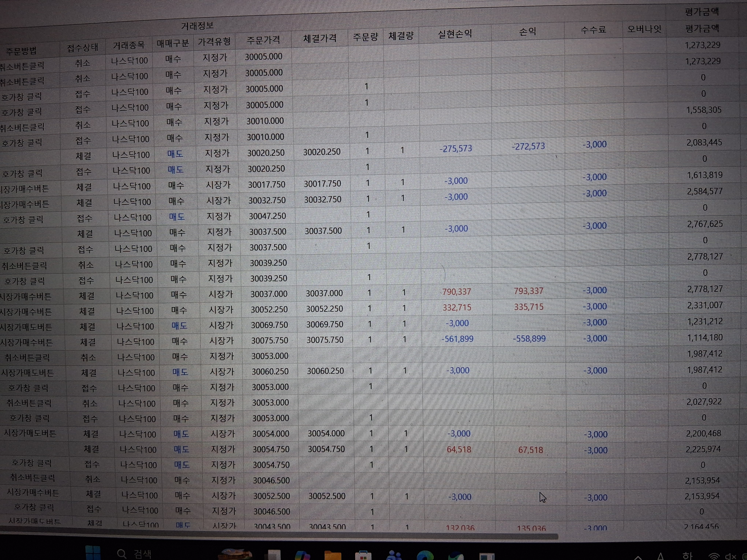Select the valuation amount 2,225,974
747x560 pixels.
[x=703, y=449]
